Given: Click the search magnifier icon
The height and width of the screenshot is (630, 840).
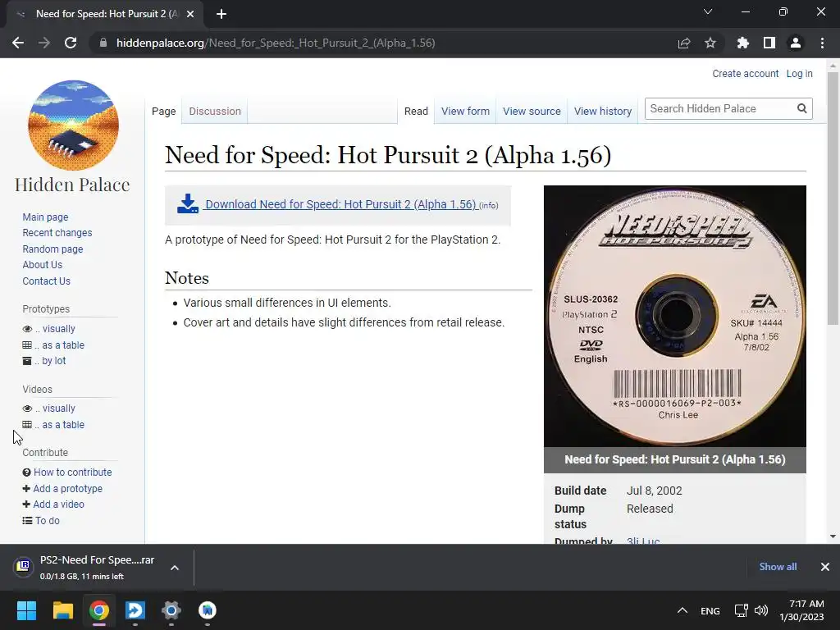Looking at the screenshot, I should (802, 108).
